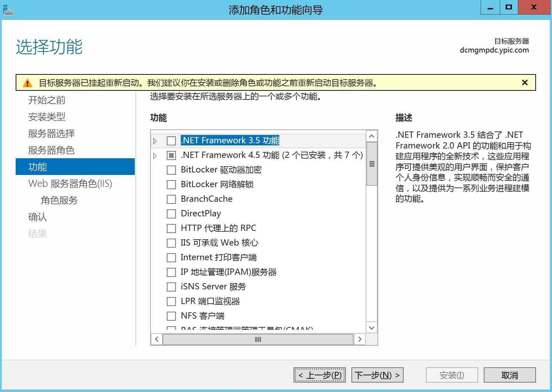Screen dimensions: 552x392
Task: Enable BitLocker 驱动器加密 feature
Action: tap(171, 170)
